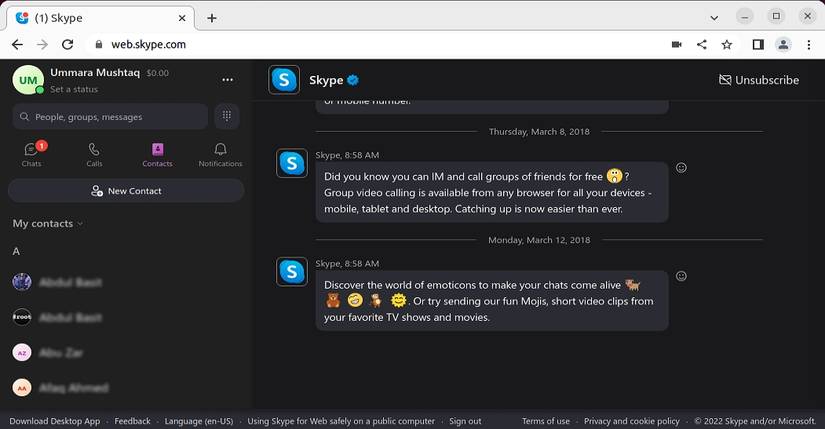Viewport: 825px width, 429px height.
Task: Open the dial pad icon
Action: click(x=227, y=116)
